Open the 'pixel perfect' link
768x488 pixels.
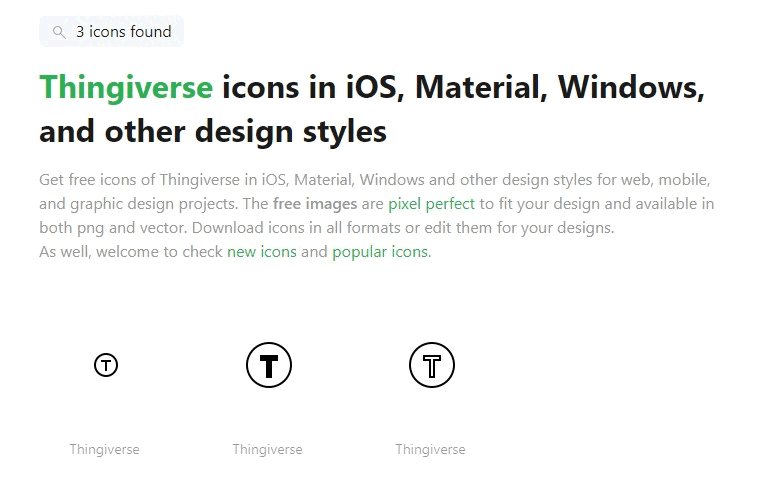(x=432, y=204)
